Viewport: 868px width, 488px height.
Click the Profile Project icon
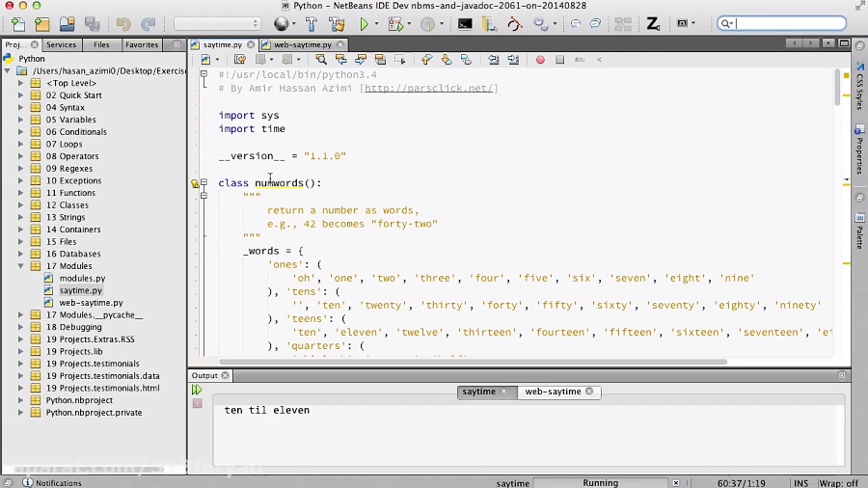(x=427, y=24)
